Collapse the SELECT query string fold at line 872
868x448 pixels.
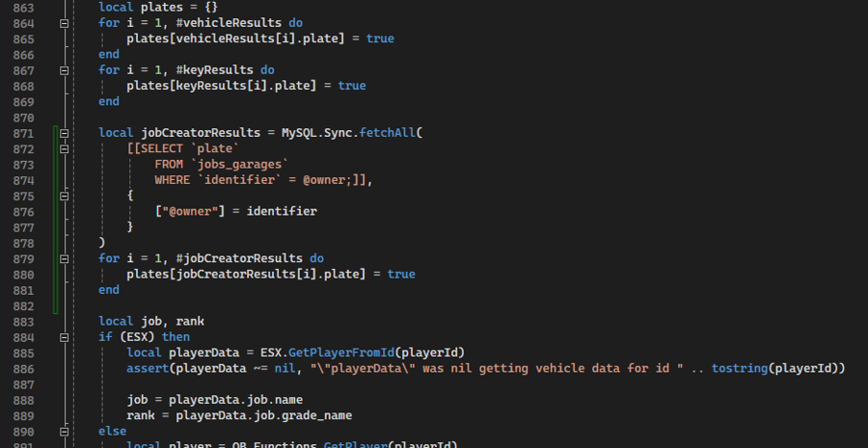(x=65, y=149)
